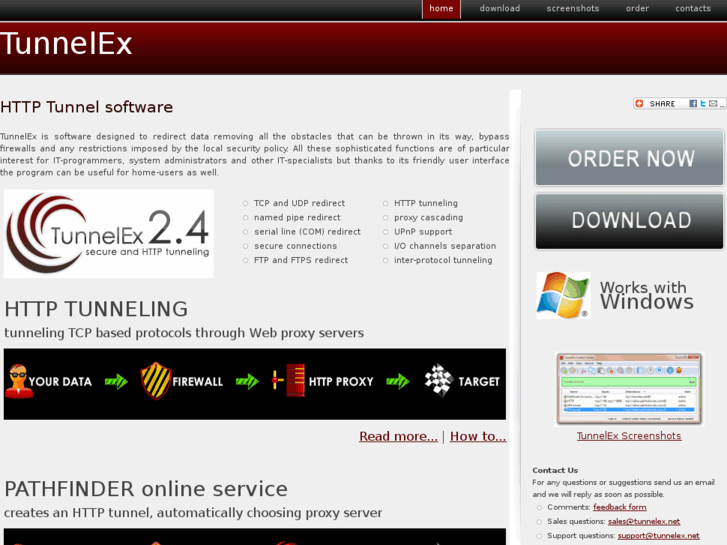
Task: Click 'proxy cascading' feature item
Action: [428, 218]
